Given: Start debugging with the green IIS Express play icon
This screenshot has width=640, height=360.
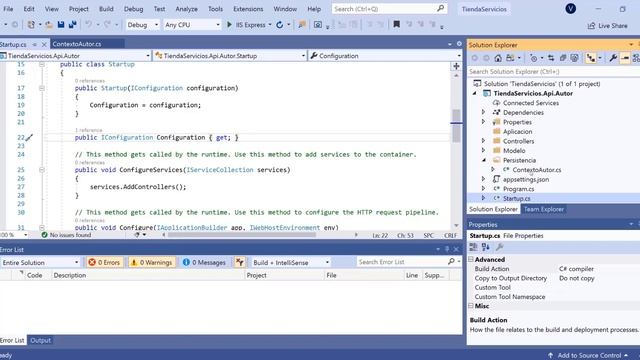Looking at the screenshot, I should (229, 25).
